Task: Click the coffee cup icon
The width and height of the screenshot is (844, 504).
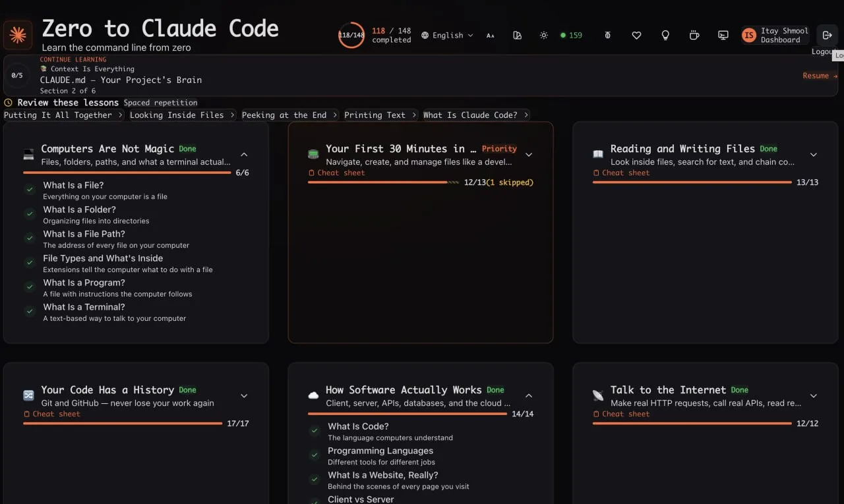Action: tap(694, 36)
